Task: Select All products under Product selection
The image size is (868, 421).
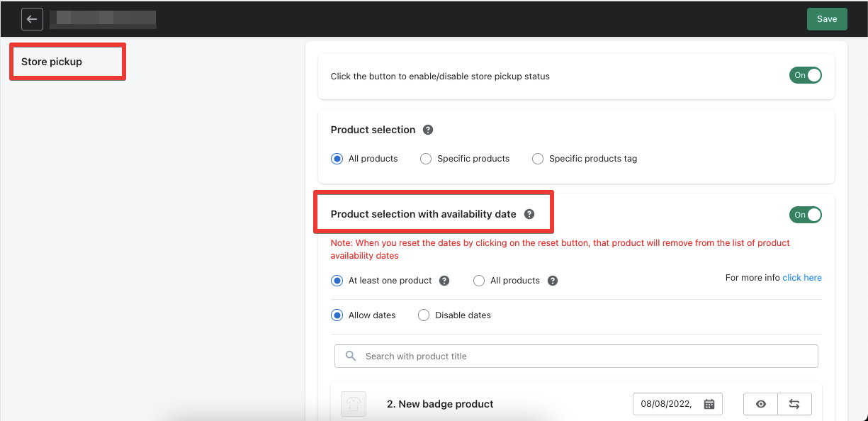Action: pyautogui.click(x=337, y=159)
